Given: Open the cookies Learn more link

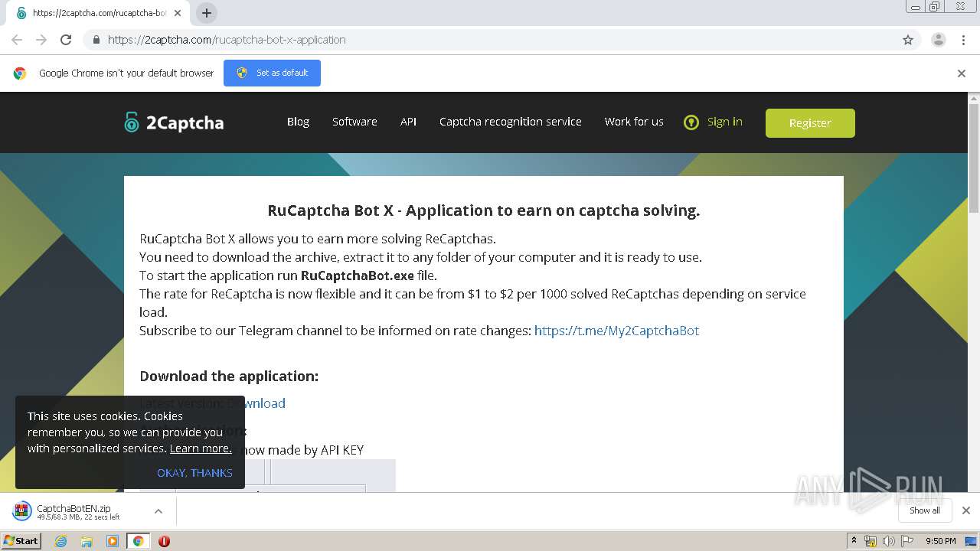Looking at the screenshot, I should tap(201, 448).
